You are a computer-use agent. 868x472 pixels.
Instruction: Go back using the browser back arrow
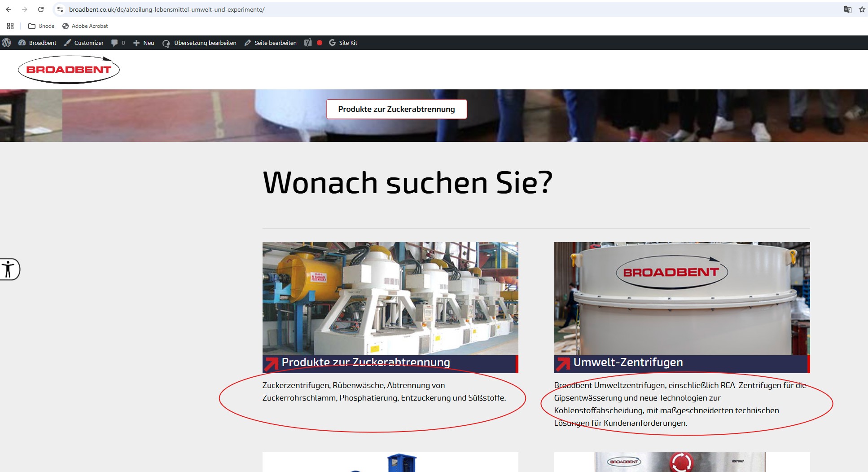[x=9, y=9]
